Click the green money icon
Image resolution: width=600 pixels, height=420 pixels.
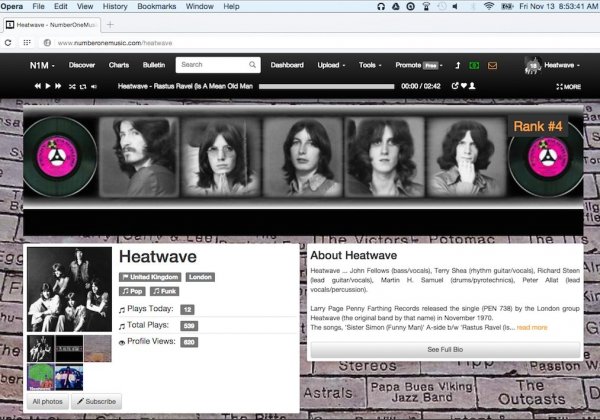click(474, 65)
